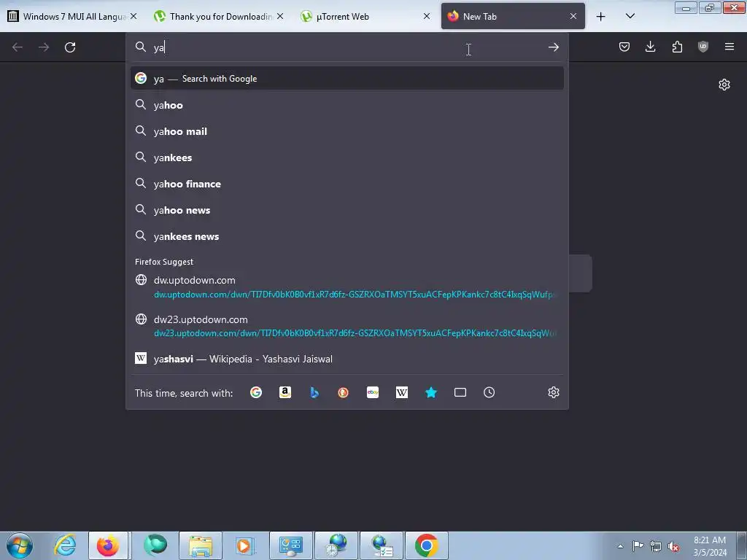The image size is (747, 560).
Task: Click inside the address bar text 'ya'
Action: pos(159,47)
